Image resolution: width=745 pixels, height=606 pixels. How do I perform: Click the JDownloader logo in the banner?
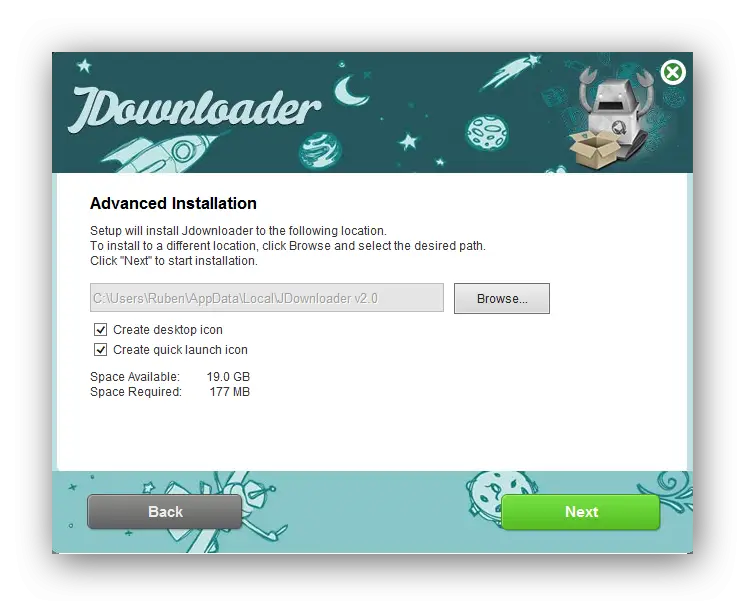pyautogui.click(x=196, y=110)
